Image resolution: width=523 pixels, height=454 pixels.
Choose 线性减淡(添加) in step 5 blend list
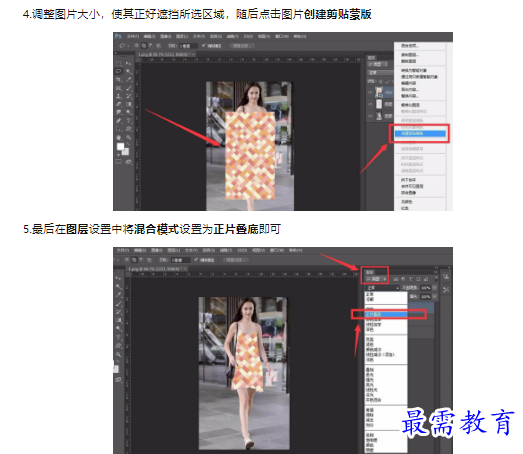[380, 355]
